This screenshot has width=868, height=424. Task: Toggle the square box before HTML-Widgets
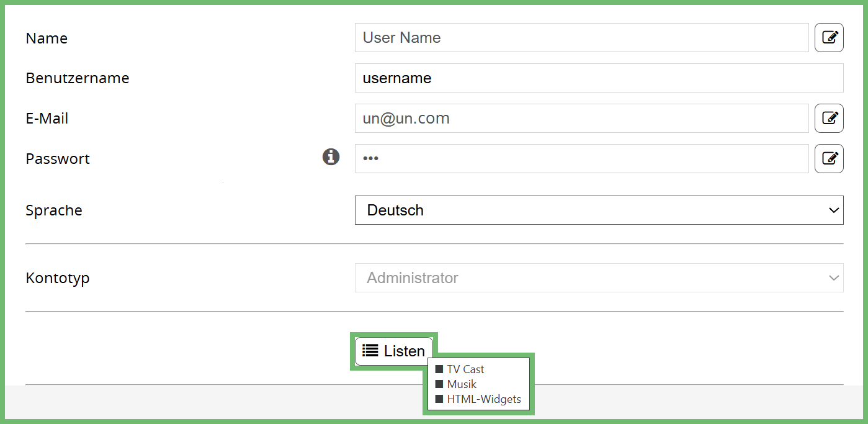439,399
